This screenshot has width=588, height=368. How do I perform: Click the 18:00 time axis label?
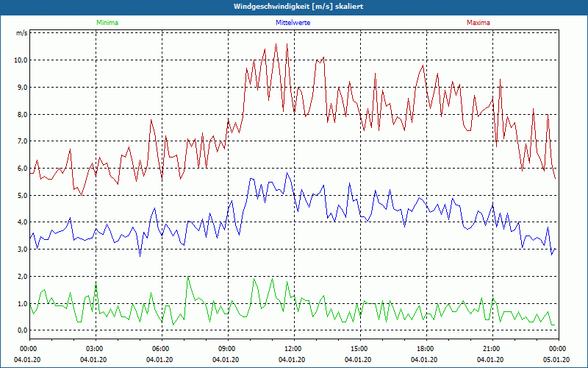pos(426,349)
